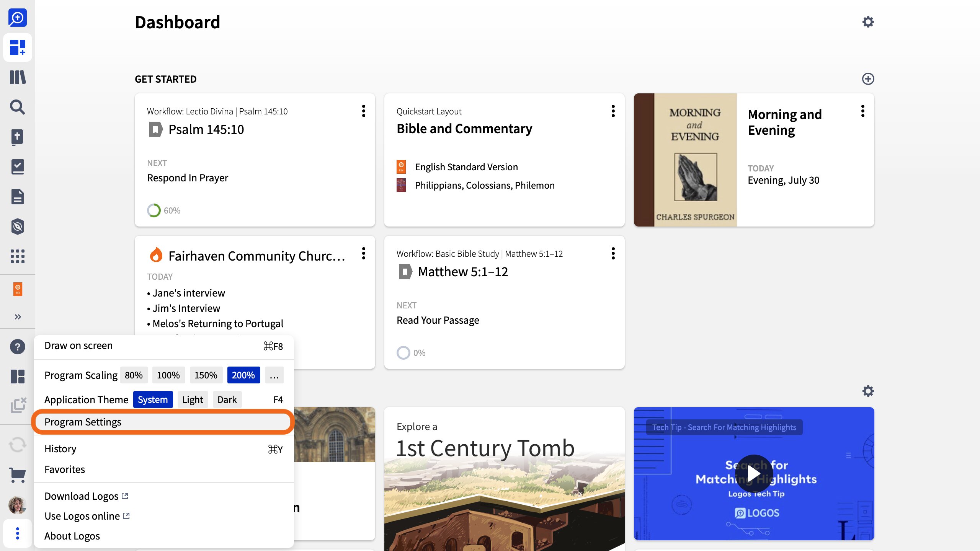Open the Search magnifier icon in sidebar
Viewport: 980px width, 551px height.
[x=18, y=107]
